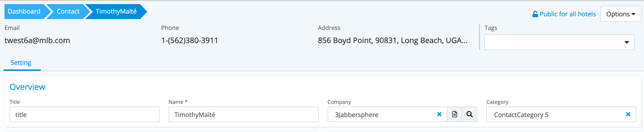The width and height of the screenshot is (644, 132).
Task: Click into the Name input field
Action: [x=243, y=115]
